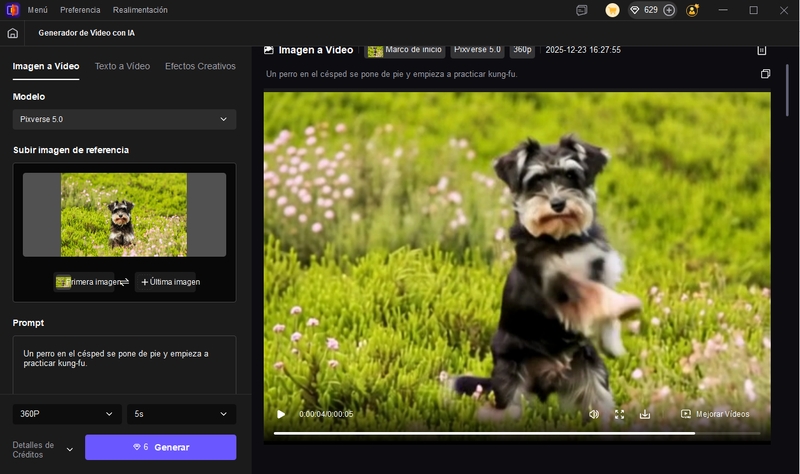Open the 5s duration dropdown

(x=182, y=414)
